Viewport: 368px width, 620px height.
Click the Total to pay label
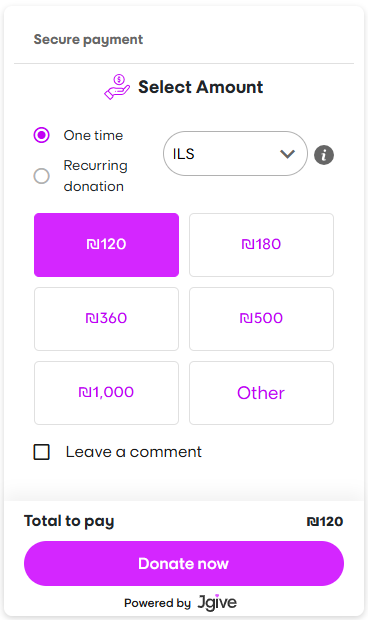pyautogui.click(x=69, y=522)
